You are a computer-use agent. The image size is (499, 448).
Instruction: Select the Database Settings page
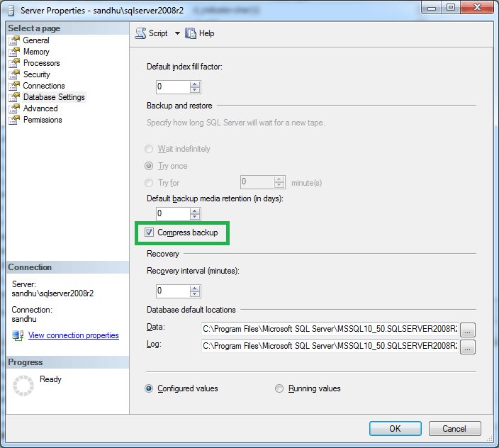[54, 97]
